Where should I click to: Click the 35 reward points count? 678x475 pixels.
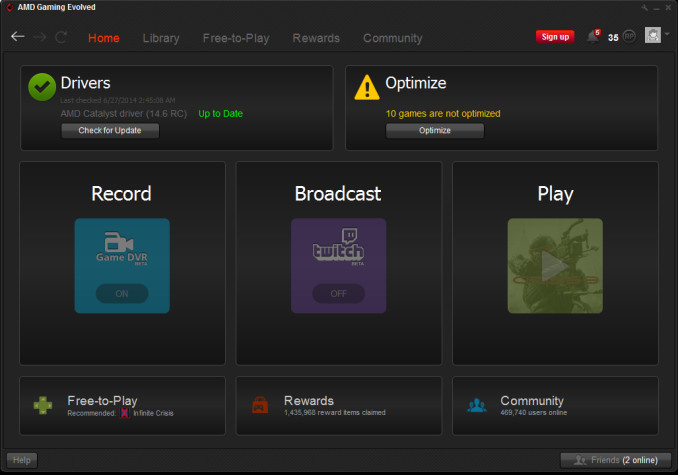(x=613, y=38)
